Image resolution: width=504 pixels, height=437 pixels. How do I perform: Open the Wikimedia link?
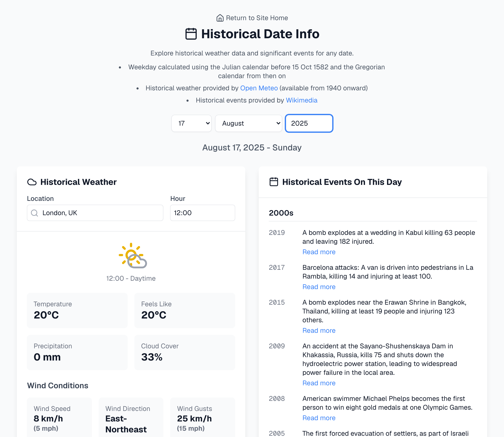tap(302, 100)
